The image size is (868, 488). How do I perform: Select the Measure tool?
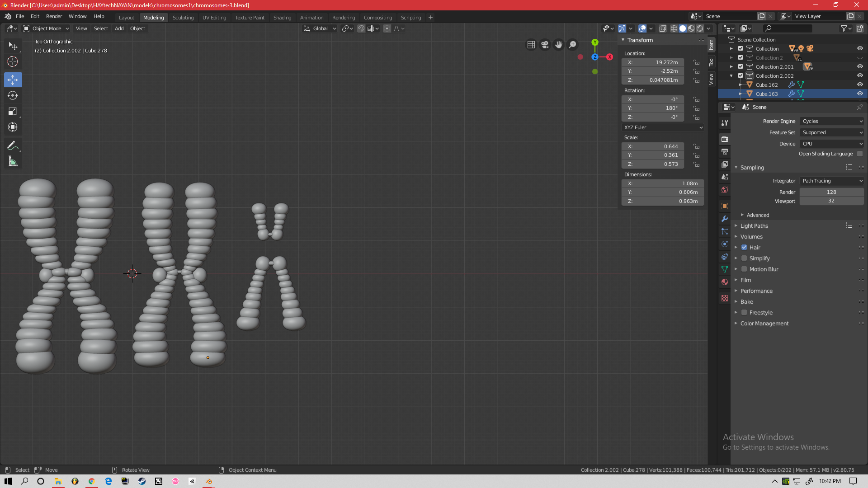pos(13,161)
